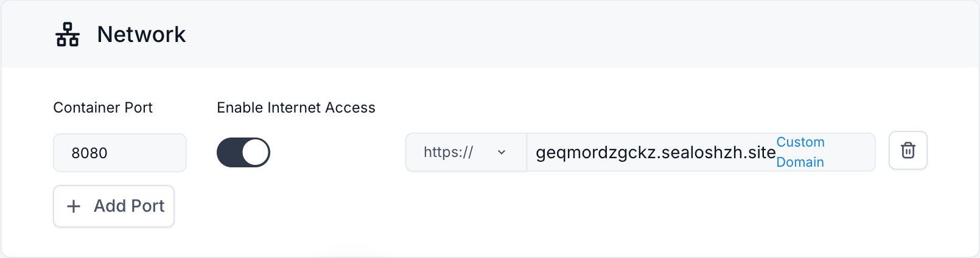Click the Add Port label text
Viewport: 980px width, 258px height.
pyautogui.click(x=129, y=206)
